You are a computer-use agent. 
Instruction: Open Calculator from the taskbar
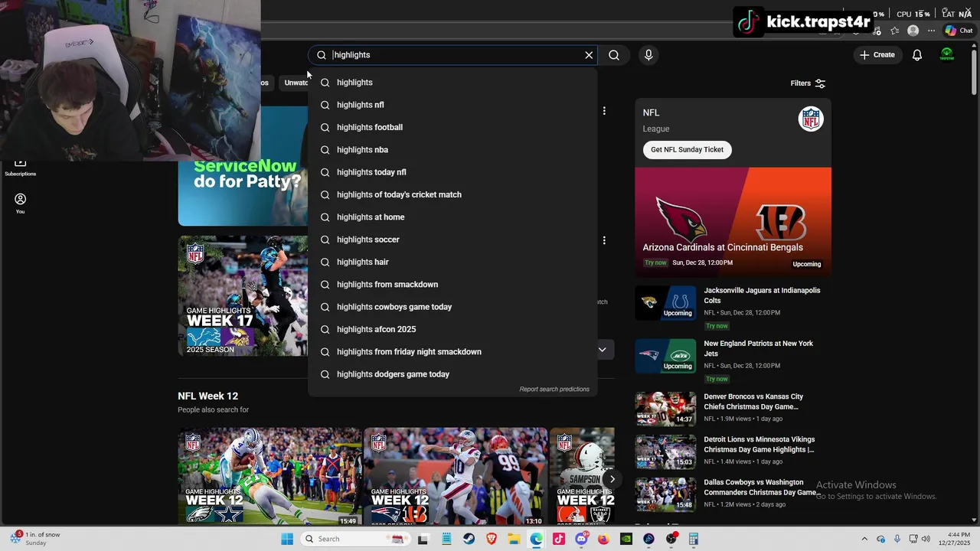click(x=694, y=540)
